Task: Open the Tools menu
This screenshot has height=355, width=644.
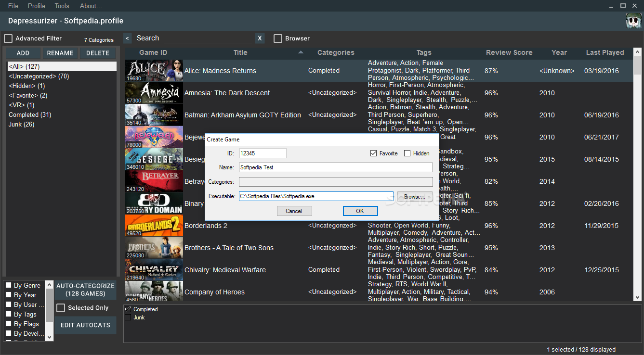Action: click(62, 6)
